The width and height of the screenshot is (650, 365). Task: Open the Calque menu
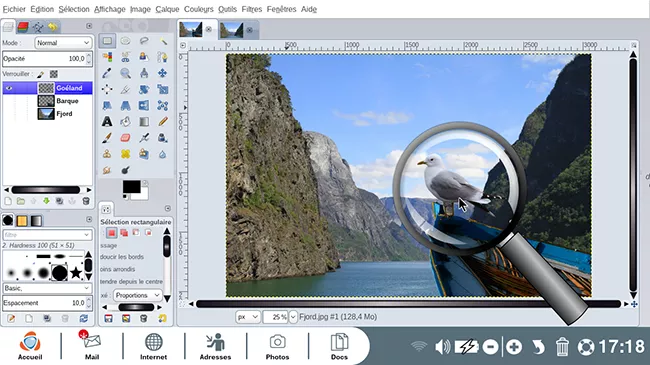click(x=167, y=9)
